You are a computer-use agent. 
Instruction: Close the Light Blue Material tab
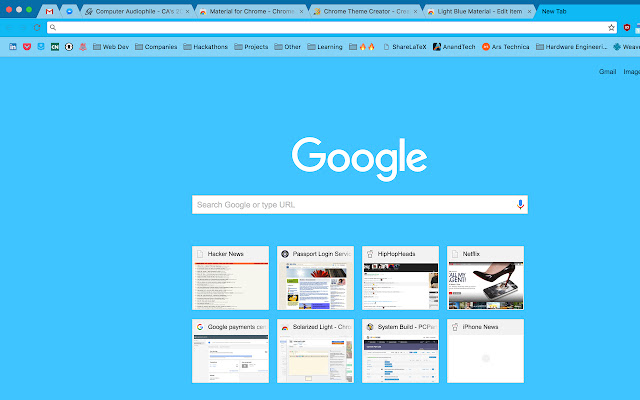click(529, 12)
